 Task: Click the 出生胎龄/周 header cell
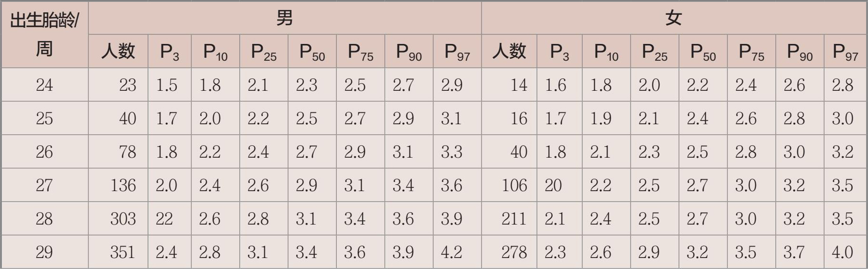(44, 34)
